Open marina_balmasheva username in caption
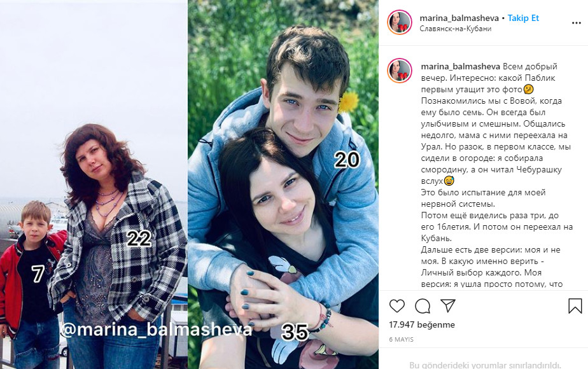 (x=461, y=66)
